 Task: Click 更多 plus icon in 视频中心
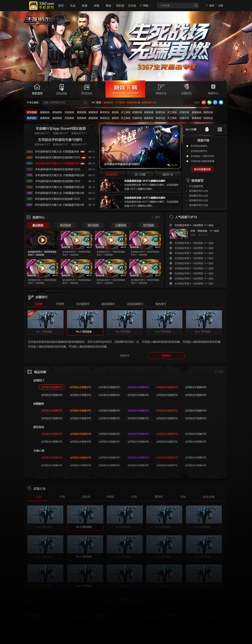[153, 217]
